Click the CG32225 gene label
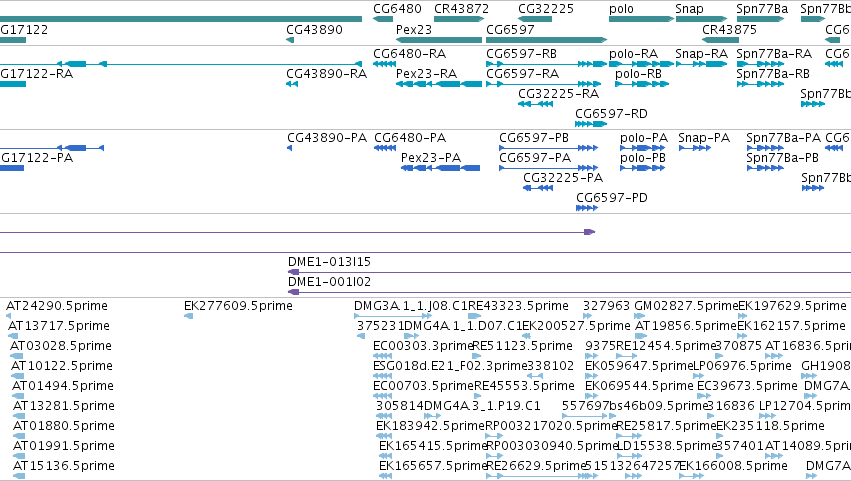851x481 pixels. pos(546,9)
